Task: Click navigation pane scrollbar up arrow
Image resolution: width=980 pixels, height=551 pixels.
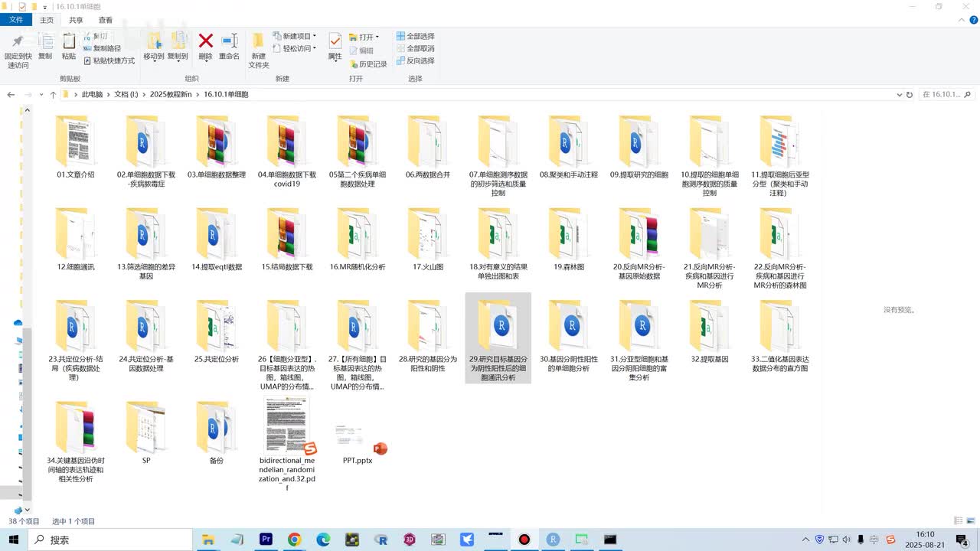Action: pos(28,110)
